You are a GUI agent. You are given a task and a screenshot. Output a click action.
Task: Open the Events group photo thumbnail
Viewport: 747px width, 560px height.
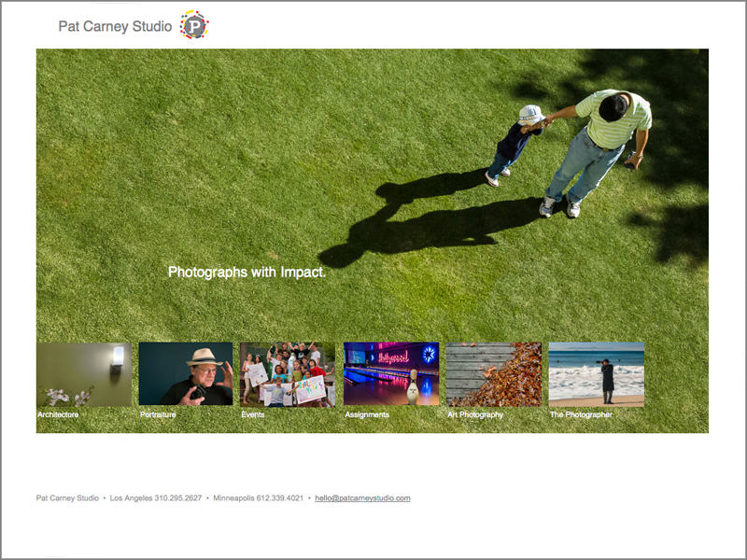click(x=288, y=373)
